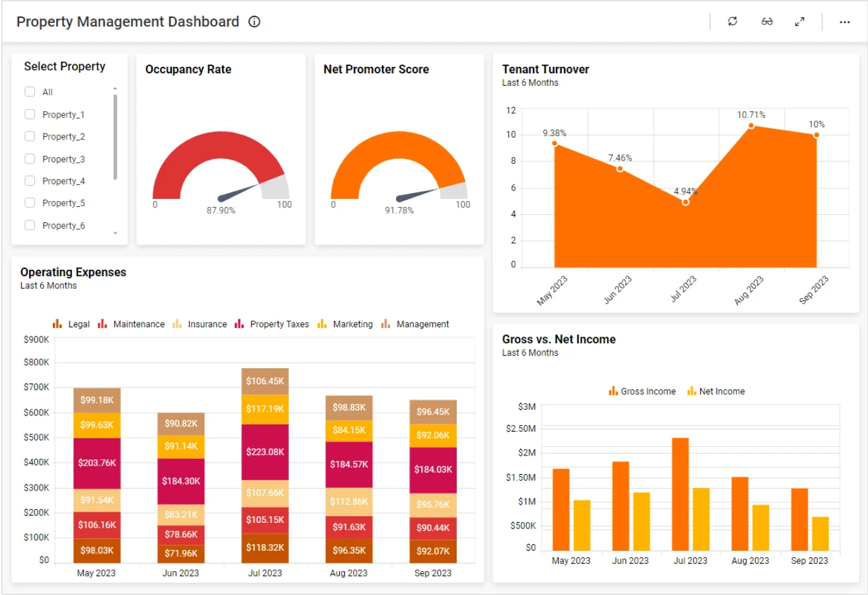Click the Property Taxes legend label

click(x=279, y=324)
